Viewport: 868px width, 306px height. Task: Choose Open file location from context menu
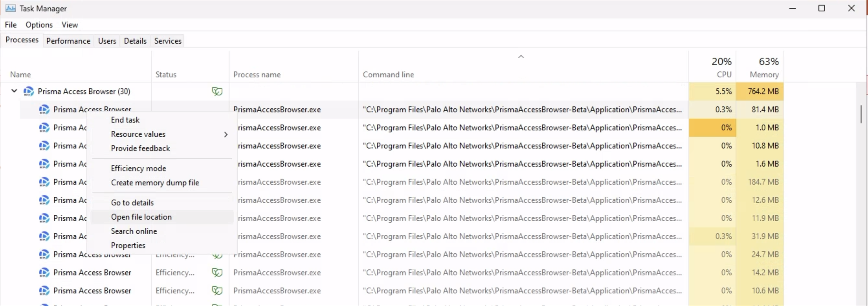coord(141,217)
